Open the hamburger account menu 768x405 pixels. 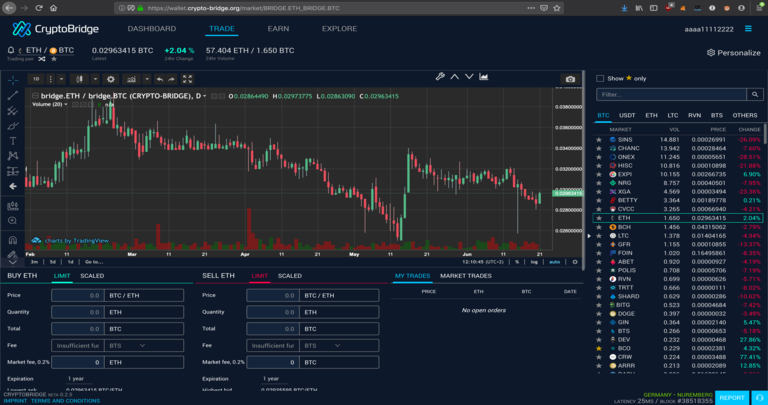tap(748, 29)
